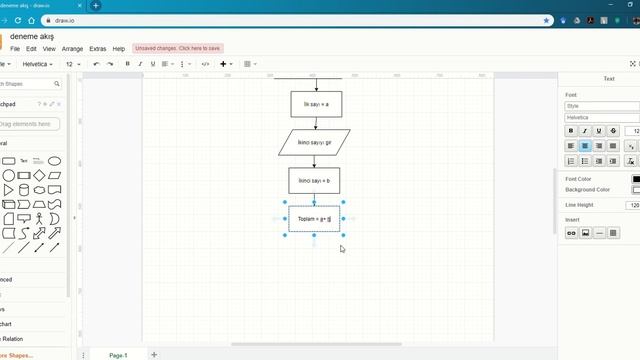Select the ellipse shape in General

(x=54, y=161)
